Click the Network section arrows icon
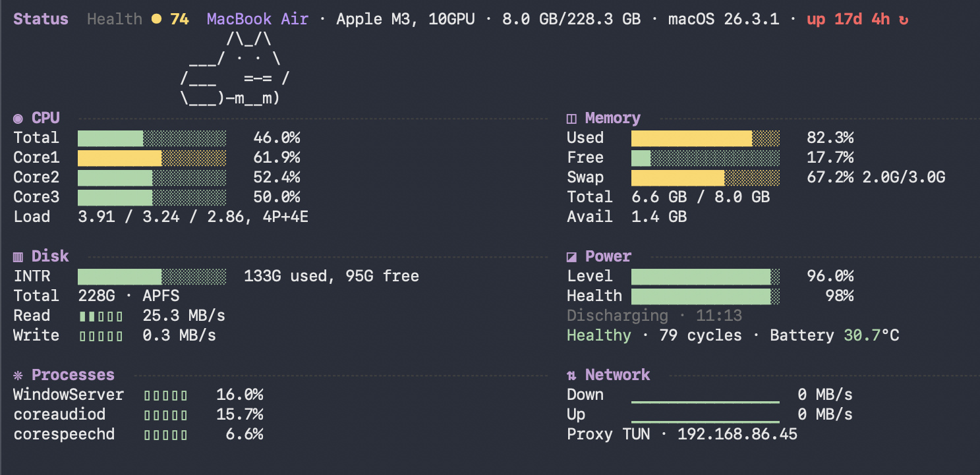The image size is (980, 475). coord(571,376)
